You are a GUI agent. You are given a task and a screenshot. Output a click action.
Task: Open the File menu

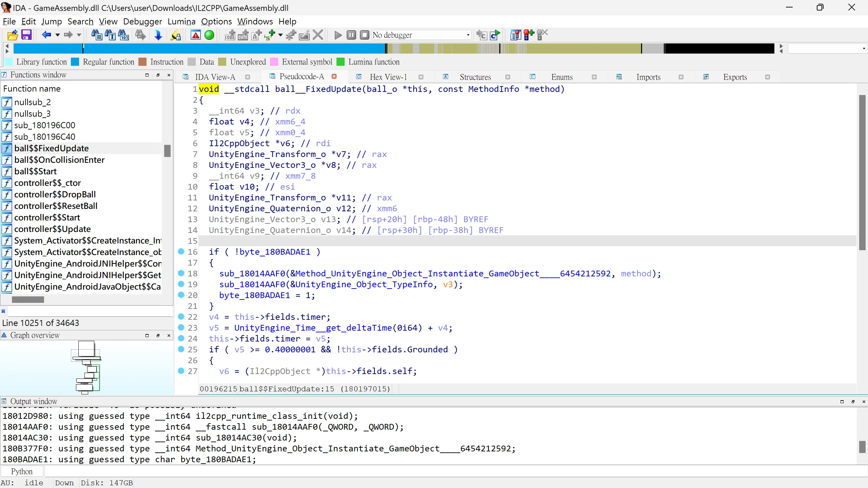pyautogui.click(x=9, y=21)
